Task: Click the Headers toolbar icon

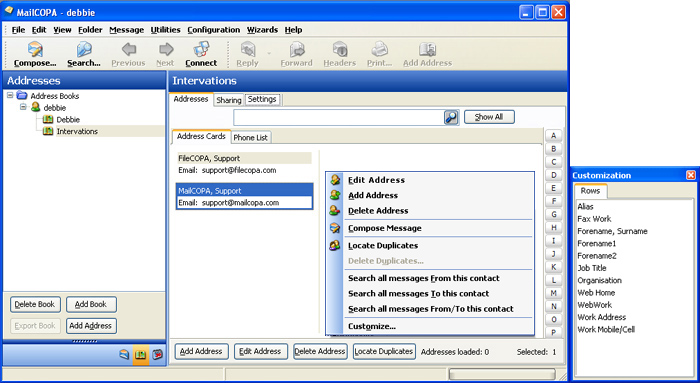Action: [x=340, y=49]
